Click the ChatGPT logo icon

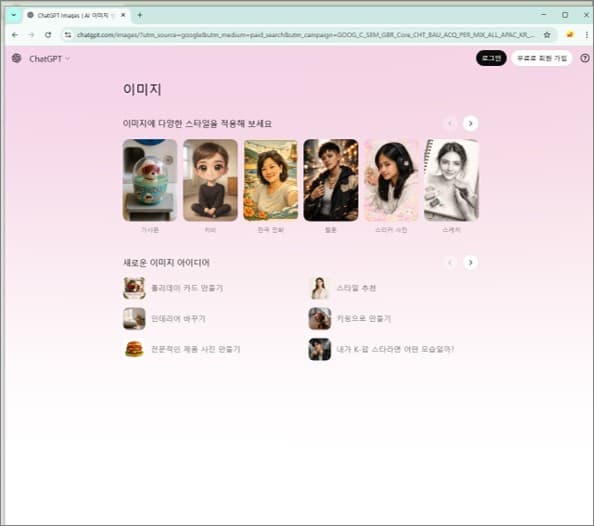17,58
